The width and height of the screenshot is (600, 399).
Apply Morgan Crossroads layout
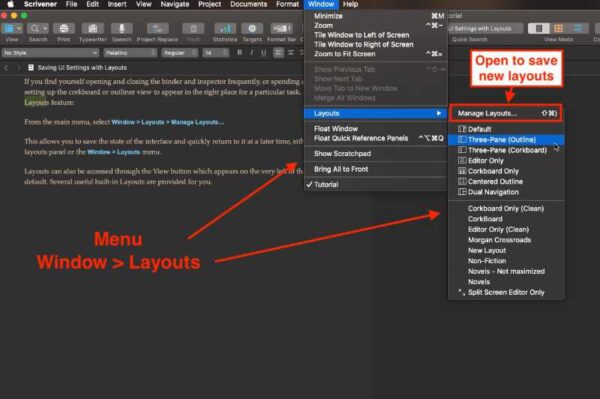point(506,240)
